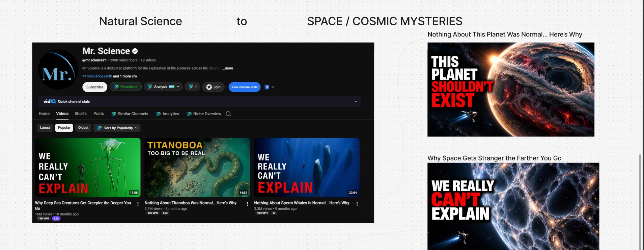Switch to the Shorts tab
The image size is (644, 250).
point(81,114)
